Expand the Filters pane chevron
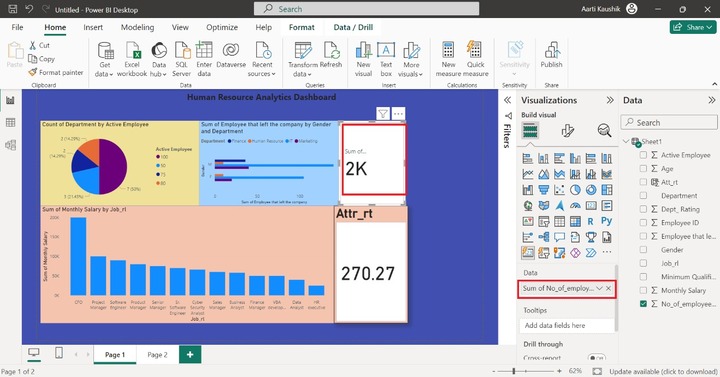The width and height of the screenshot is (720, 377). click(x=507, y=100)
